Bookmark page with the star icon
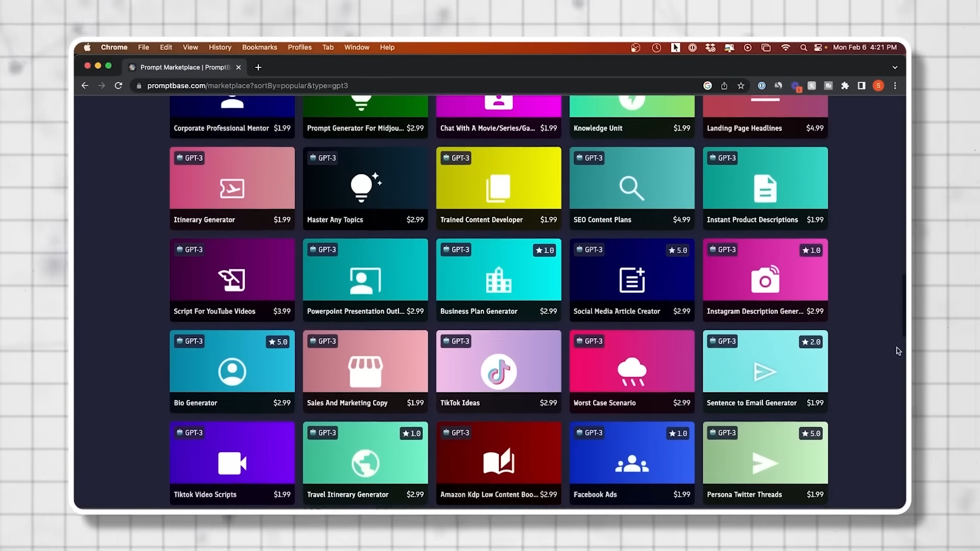The image size is (980, 551). pyautogui.click(x=741, y=86)
